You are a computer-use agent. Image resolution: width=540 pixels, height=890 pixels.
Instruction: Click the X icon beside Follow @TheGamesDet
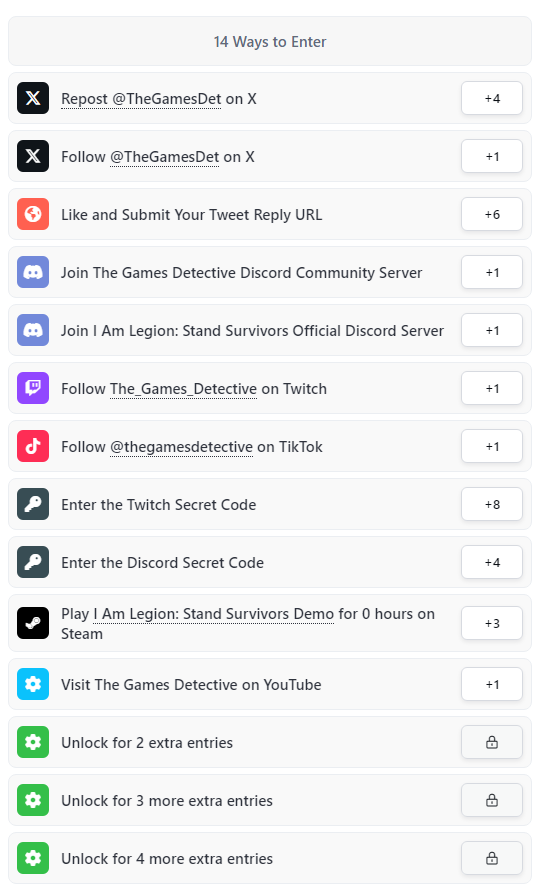tap(33, 156)
